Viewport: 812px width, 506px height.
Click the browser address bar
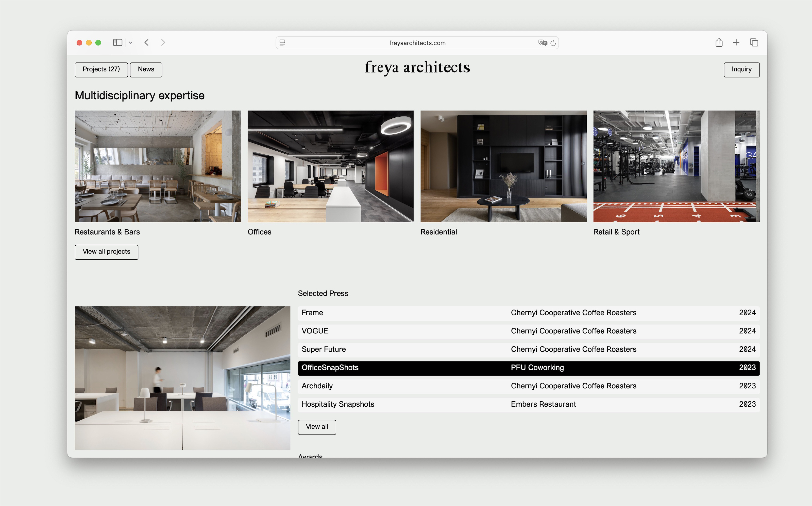[x=417, y=43]
